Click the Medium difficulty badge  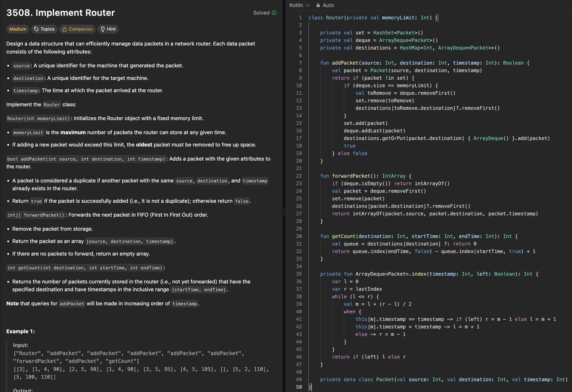tap(18, 29)
